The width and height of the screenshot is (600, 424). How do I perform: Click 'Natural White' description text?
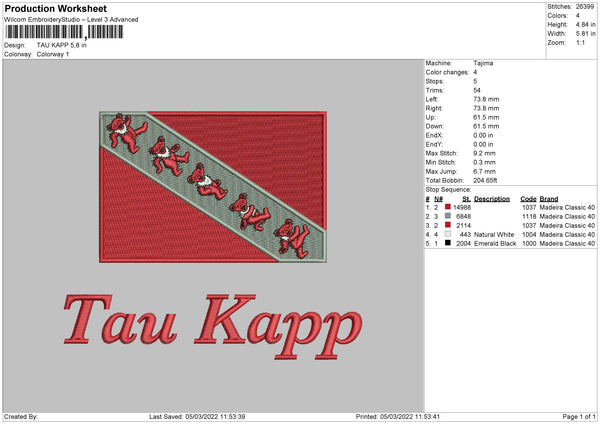494,235
